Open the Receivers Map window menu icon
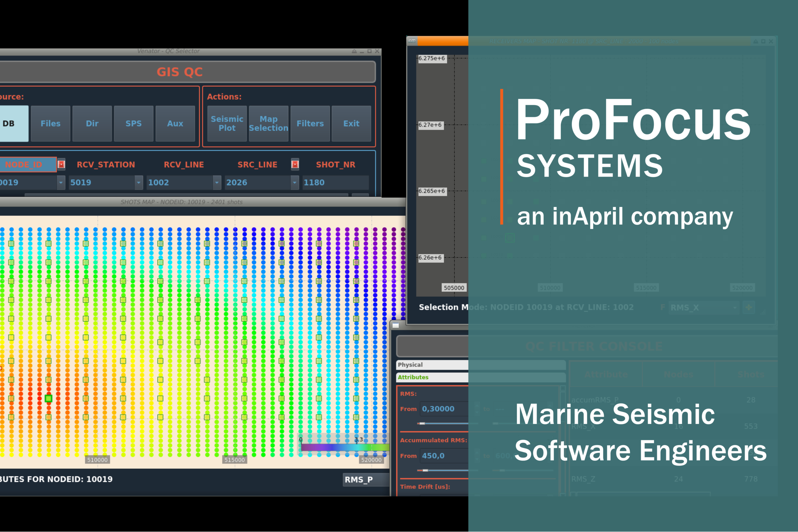The width and height of the screenshot is (798, 532). 412,41
